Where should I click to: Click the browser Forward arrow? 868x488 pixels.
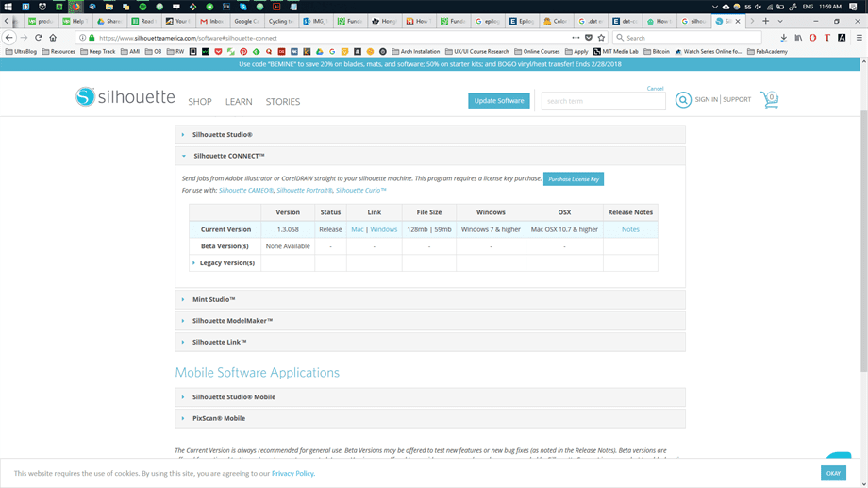24,38
